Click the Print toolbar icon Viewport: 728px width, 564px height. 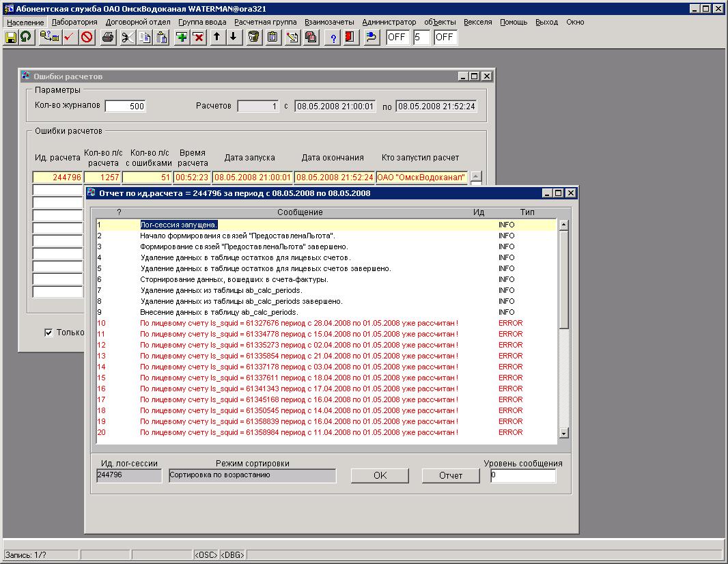tap(108, 37)
